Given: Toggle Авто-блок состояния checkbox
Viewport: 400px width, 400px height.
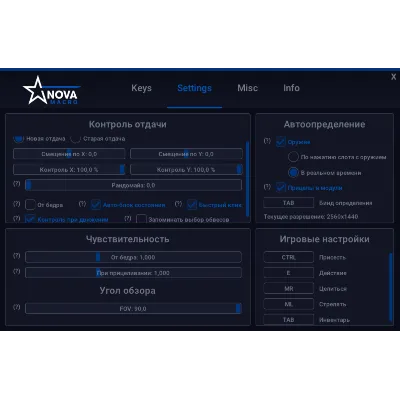Looking at the screenshot, I should pyautogui.click(x=96, y=204).
